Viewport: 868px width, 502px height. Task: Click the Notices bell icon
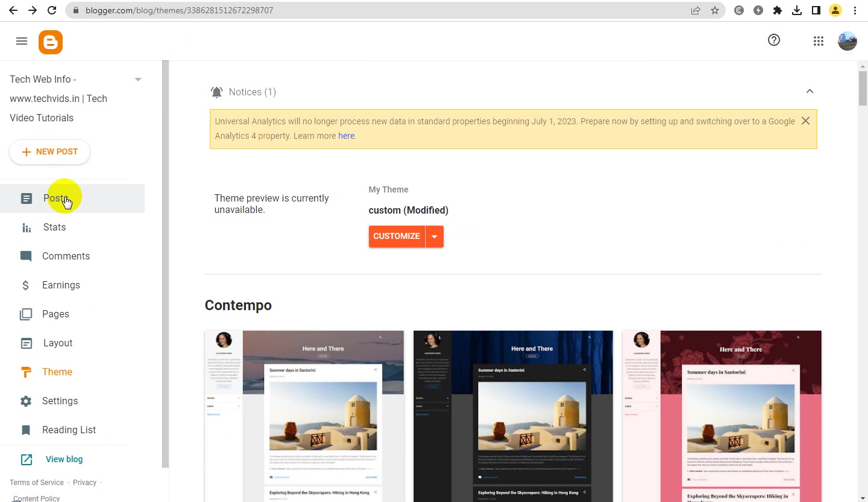coord(216,92)
